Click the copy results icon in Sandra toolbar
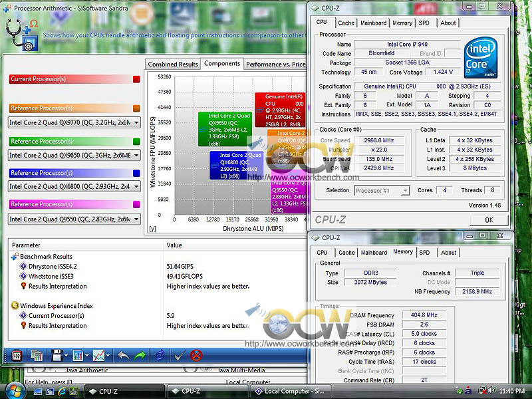Screen dimensions: 532x399 coord(37,356)
